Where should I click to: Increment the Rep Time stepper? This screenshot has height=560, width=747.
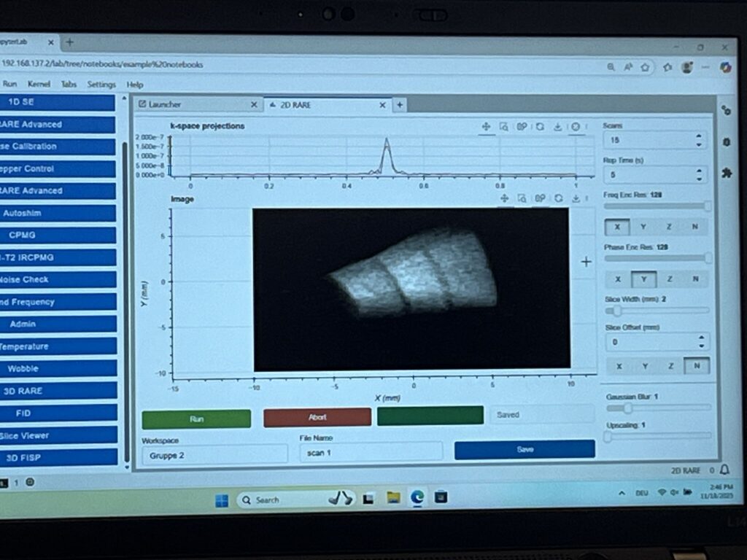click(x=699, y=171)
